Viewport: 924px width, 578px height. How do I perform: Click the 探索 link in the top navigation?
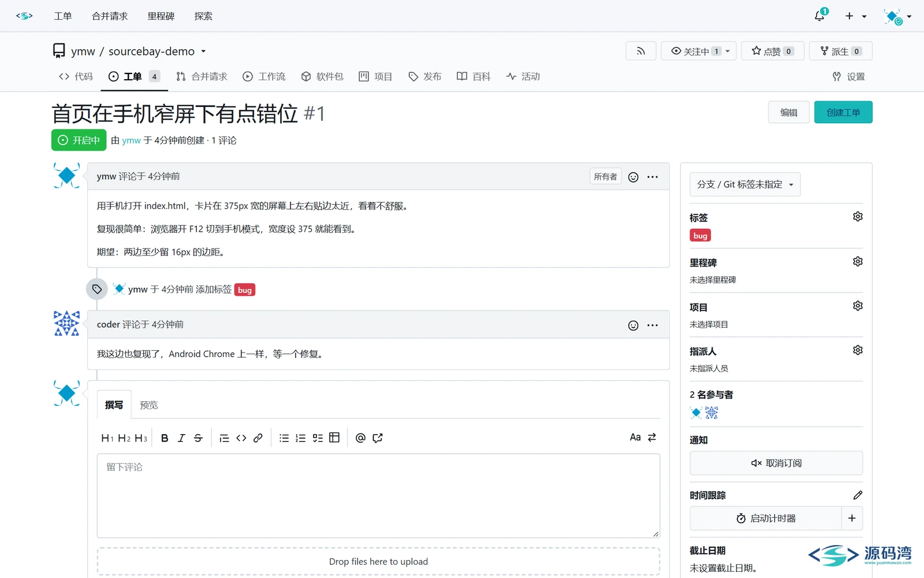pyautogui.click(x=203, y=16)
